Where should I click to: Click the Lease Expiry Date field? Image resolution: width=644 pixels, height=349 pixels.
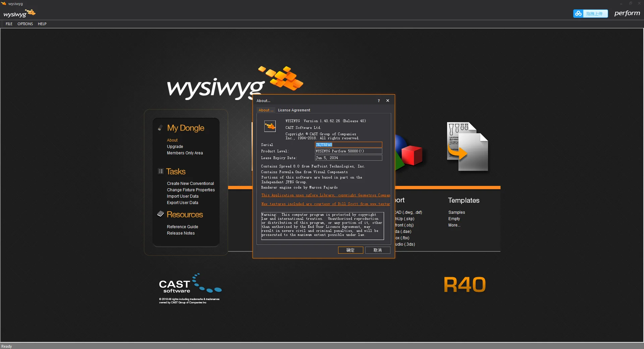(348, 158)
